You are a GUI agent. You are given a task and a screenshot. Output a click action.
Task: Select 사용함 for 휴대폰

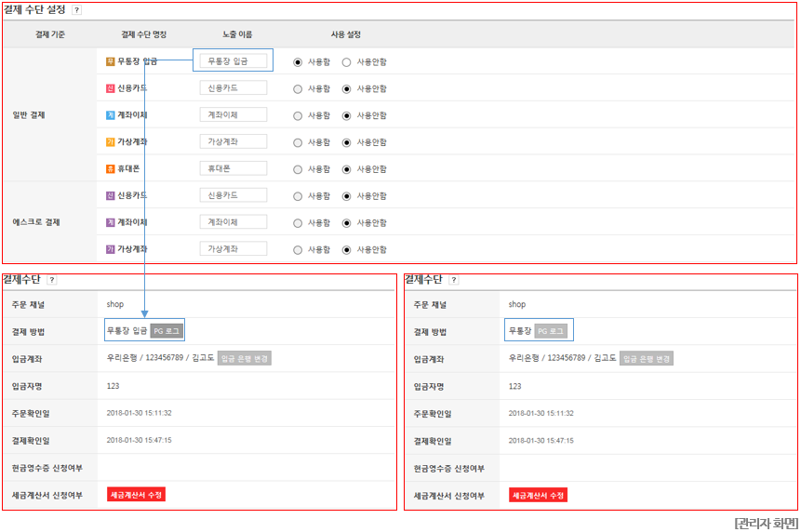(x=298, y=169)
